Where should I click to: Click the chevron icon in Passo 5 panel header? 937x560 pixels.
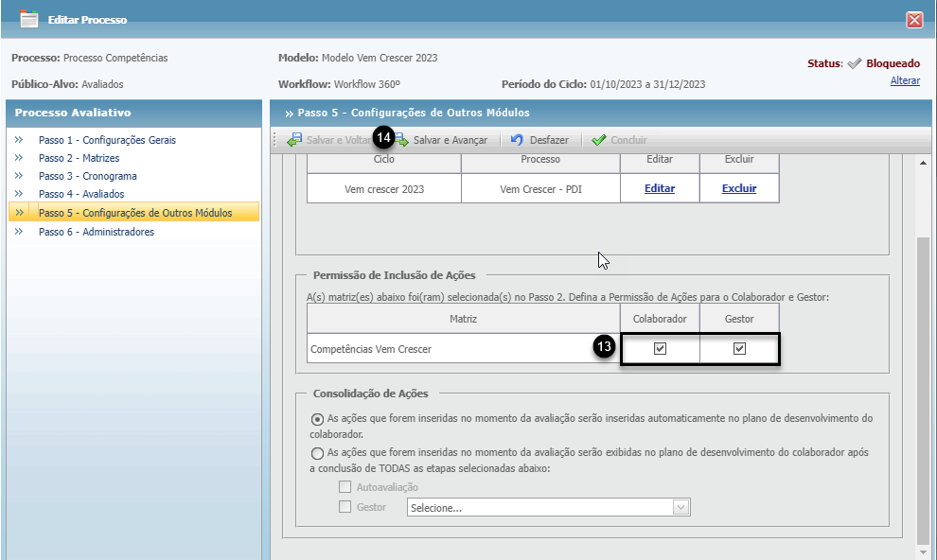point(290,114)
